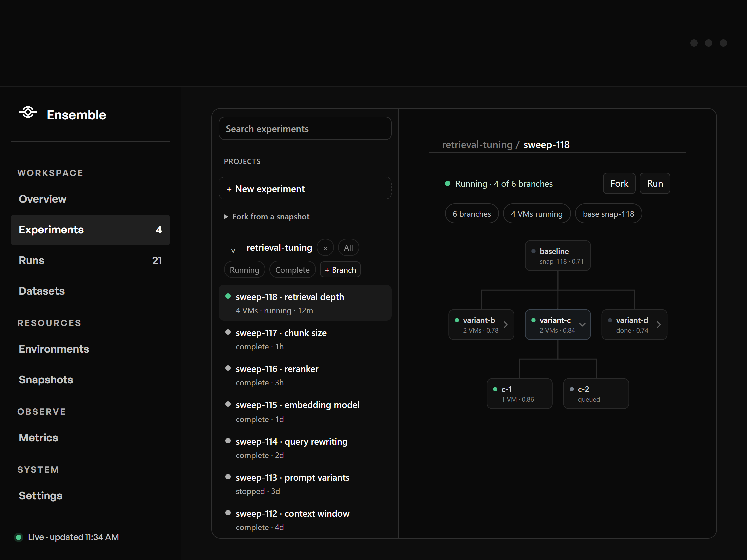Click the + Branch button
747x560 pixels.
[x=340, y=270]
